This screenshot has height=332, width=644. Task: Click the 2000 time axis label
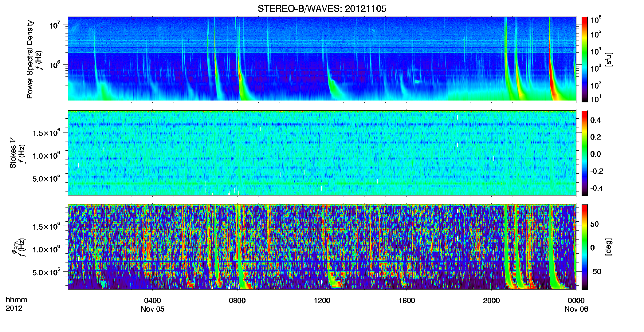491,301
